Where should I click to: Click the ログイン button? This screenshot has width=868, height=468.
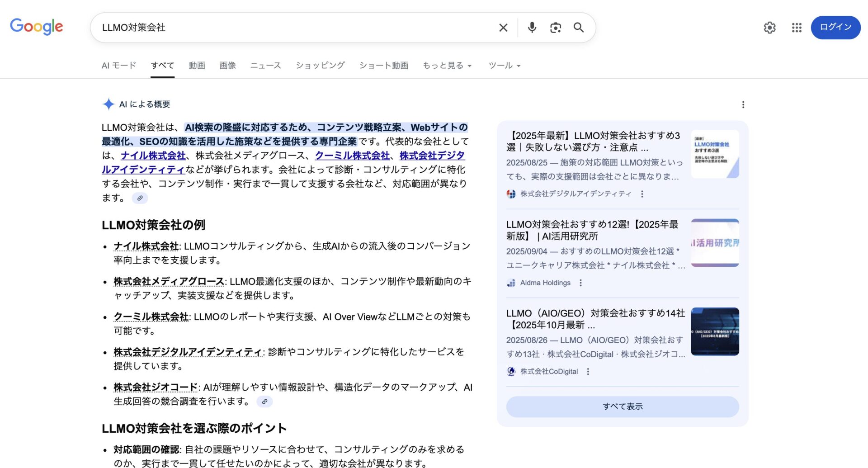[835, 27]
